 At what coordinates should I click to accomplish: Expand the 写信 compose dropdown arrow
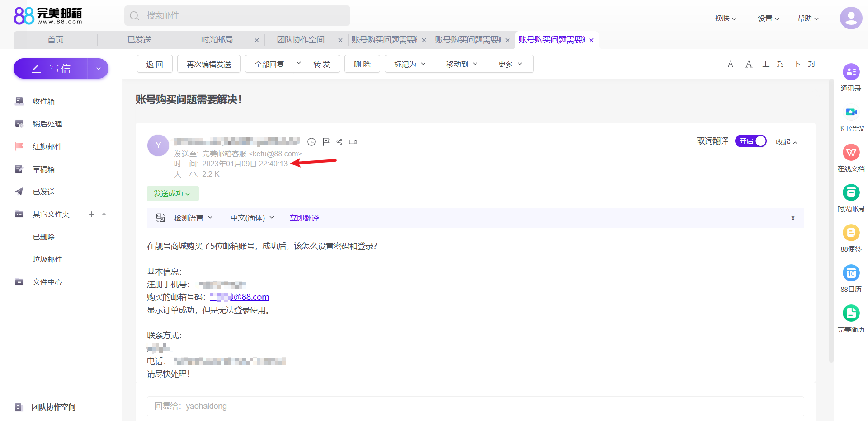pos(98,69)
